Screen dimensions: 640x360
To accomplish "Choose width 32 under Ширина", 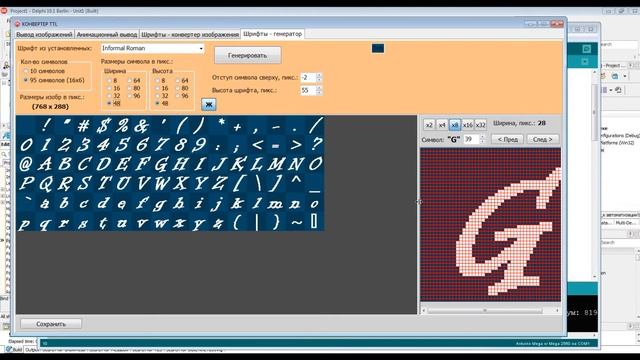I will (x=114, y=96).
